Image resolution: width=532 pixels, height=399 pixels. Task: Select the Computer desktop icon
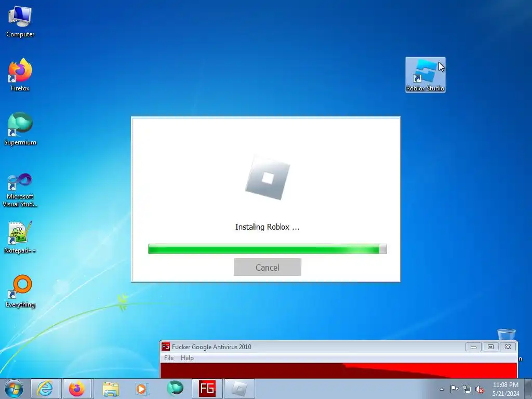coord(20,21)
